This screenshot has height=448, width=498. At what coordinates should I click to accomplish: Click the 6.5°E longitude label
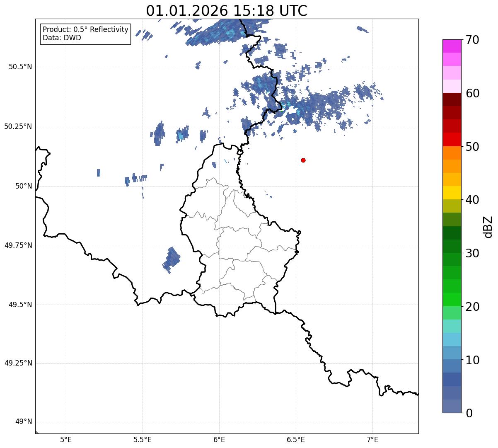[x=296, y=439]
